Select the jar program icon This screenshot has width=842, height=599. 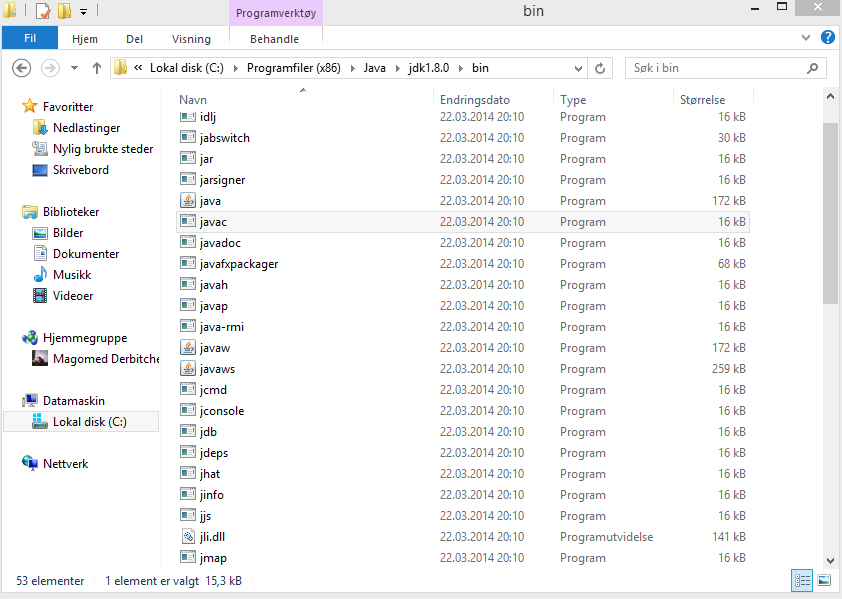[x=187, y=158]
